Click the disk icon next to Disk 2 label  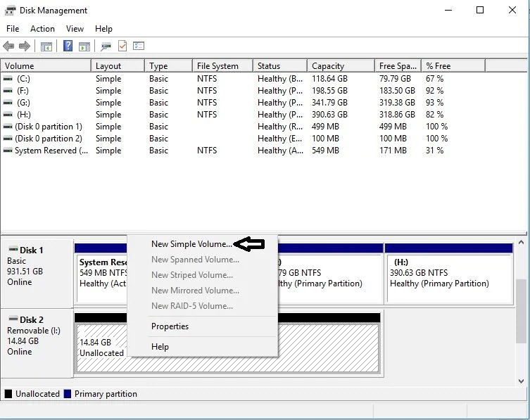[13, 318]
